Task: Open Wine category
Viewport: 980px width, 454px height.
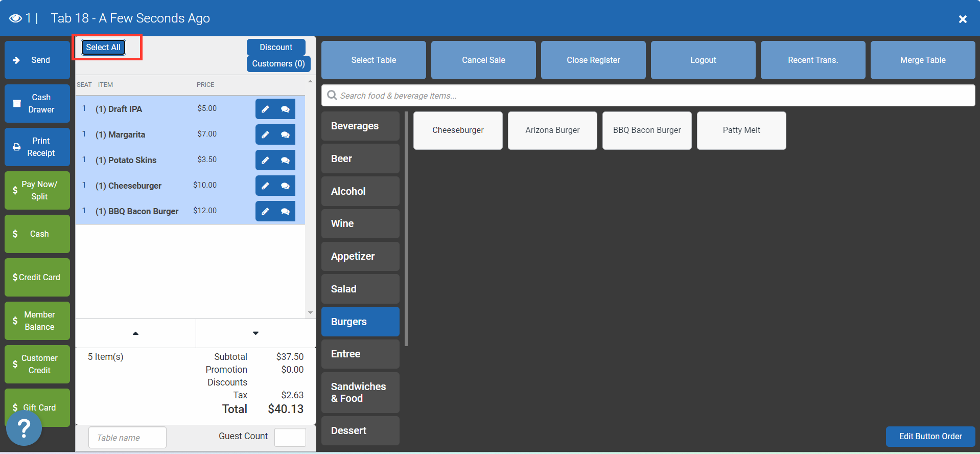Action: tap(360, 223)
